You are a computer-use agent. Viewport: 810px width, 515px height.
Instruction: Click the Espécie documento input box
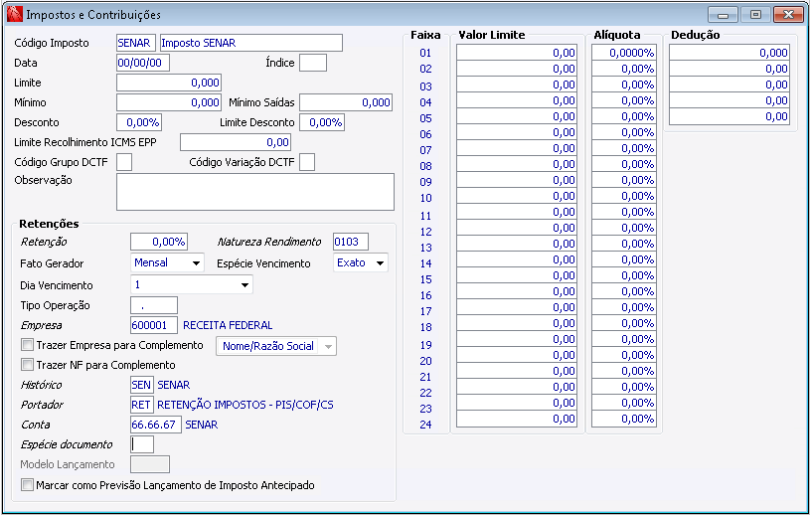point(142,444)
